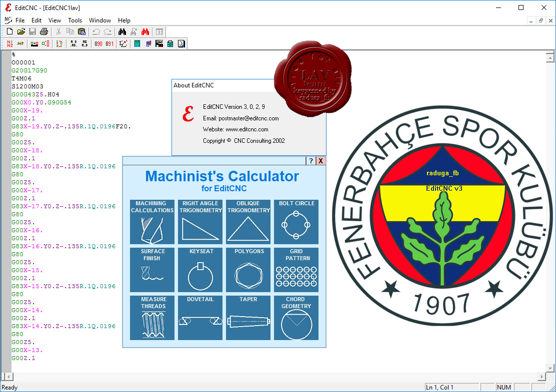556x392 pixels.
Task: Open the View menu
Action: tap(54, 20)
